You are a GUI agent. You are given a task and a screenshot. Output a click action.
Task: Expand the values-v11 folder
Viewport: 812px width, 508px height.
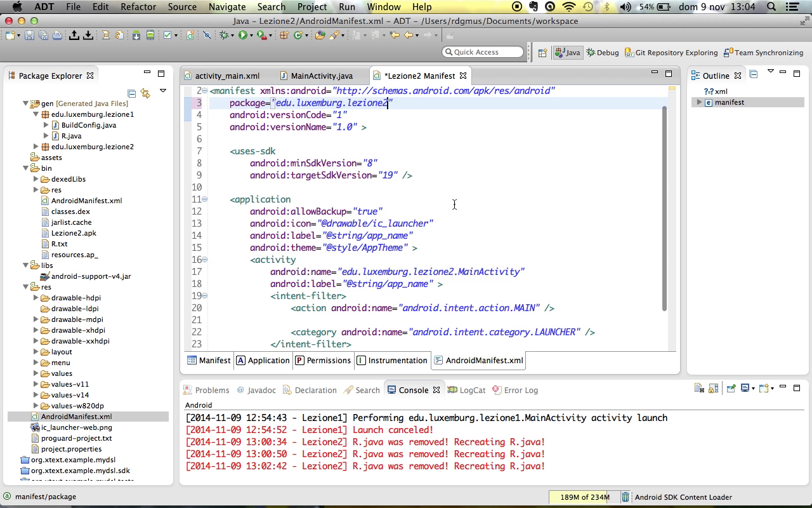(x=36, y=384)
